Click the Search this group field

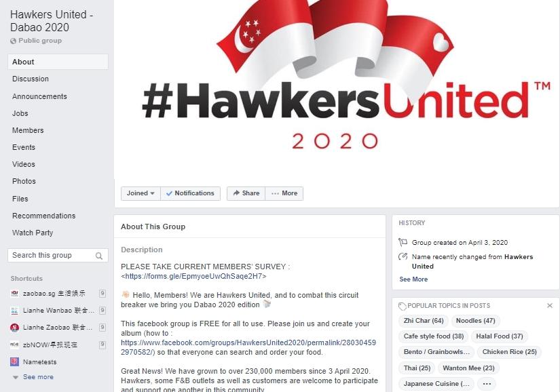(58, 256)
